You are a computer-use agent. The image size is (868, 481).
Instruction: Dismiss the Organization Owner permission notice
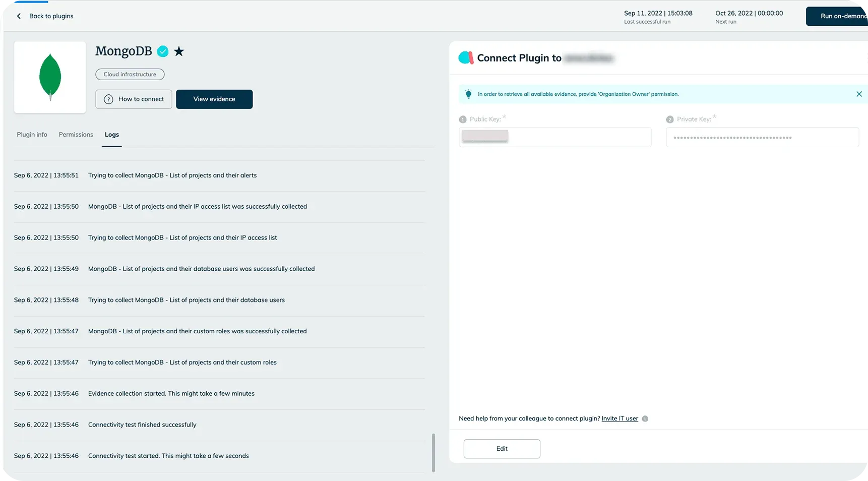859,94
